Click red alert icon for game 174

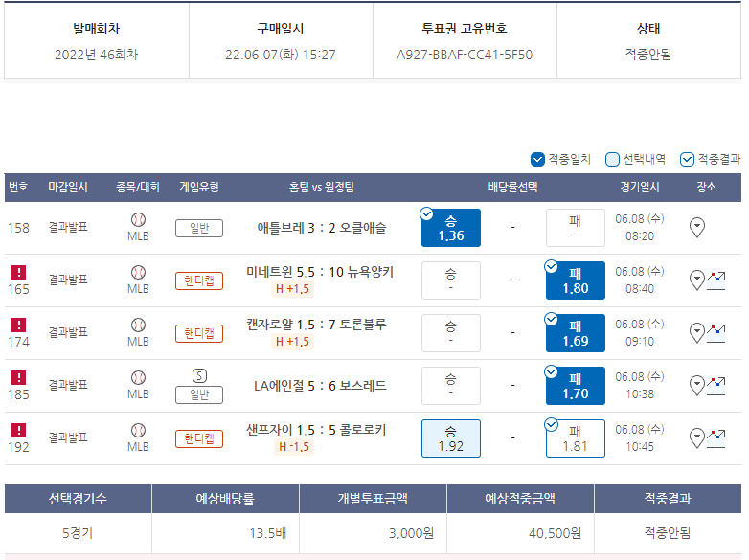[x=18, y=325]
